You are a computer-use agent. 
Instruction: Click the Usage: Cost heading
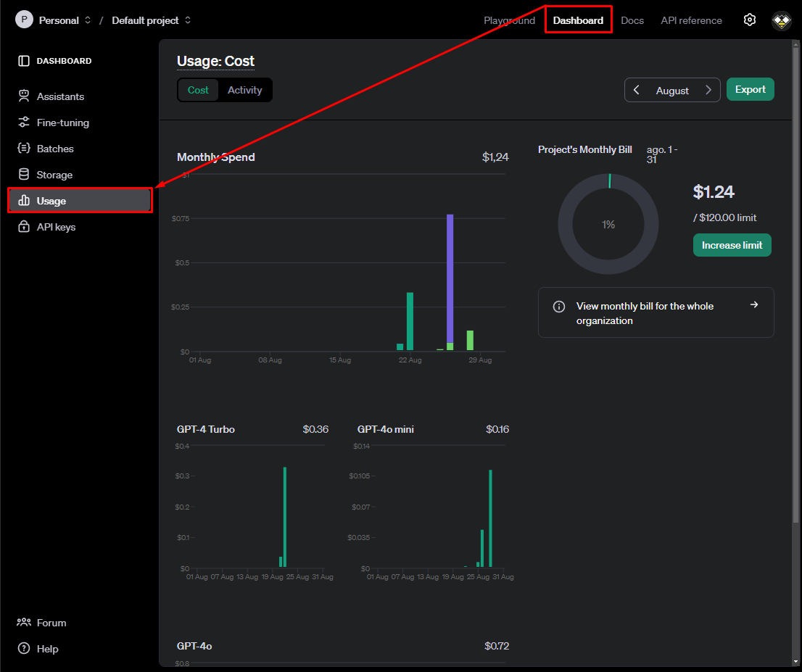coord(215,61)
